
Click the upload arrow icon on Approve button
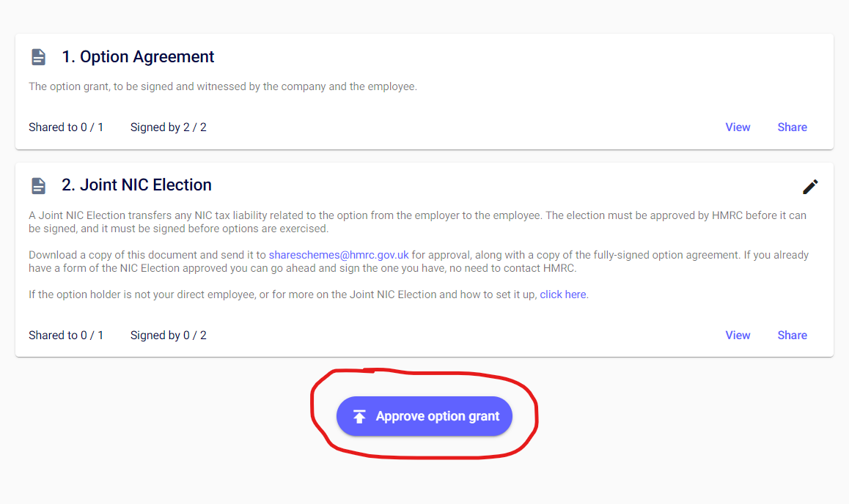[359, 417]
